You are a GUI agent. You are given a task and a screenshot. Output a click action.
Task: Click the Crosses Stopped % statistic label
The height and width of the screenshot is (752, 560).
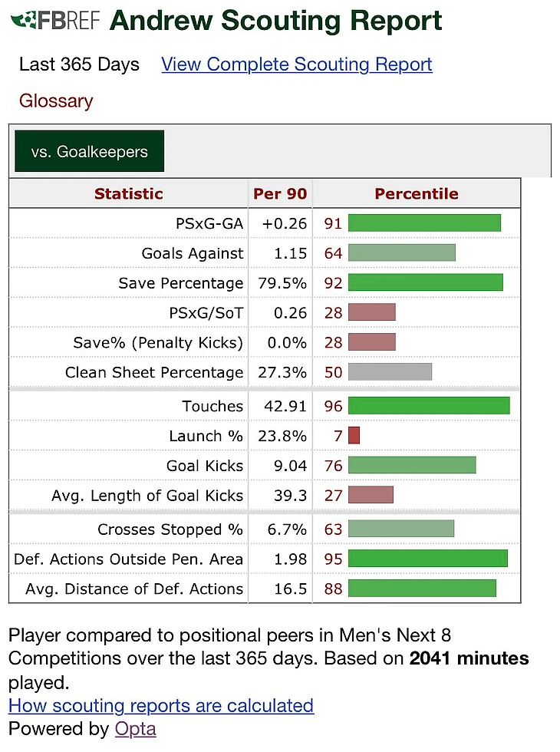tap(170, 529)
